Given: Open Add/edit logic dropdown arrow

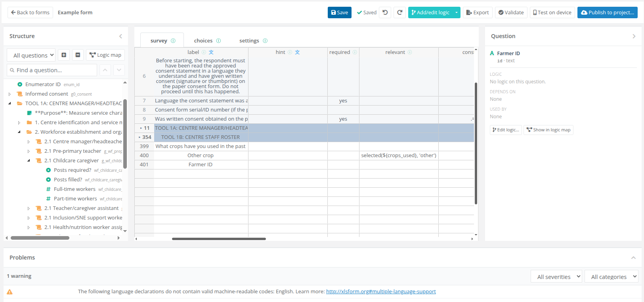Looking at the screenshot, I should click(457, 12).
